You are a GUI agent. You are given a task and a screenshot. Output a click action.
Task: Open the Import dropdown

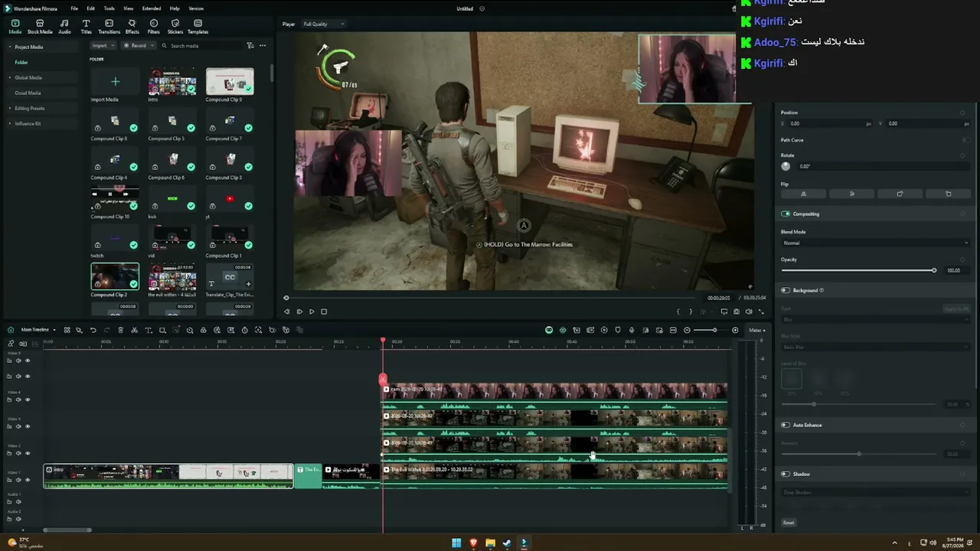click(103, 46)
